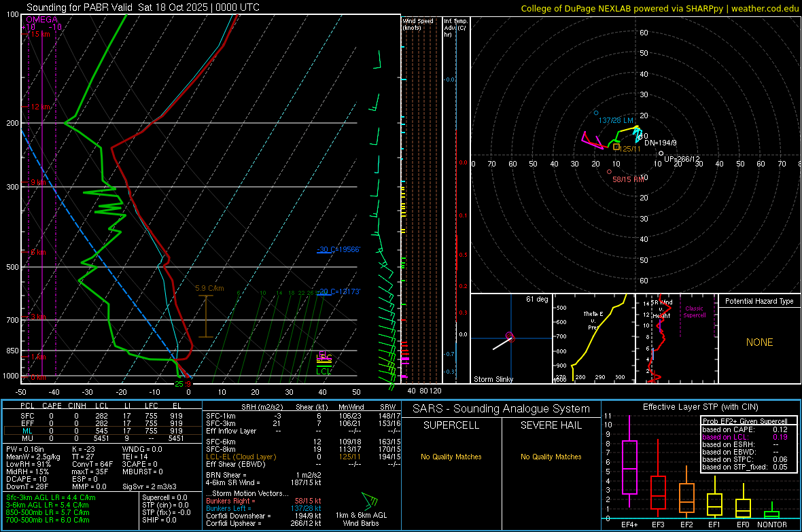Click the 700-500mb LR = 6.0 C/km line
Viewport: 802px width, 532px height.
click(48, 520)
